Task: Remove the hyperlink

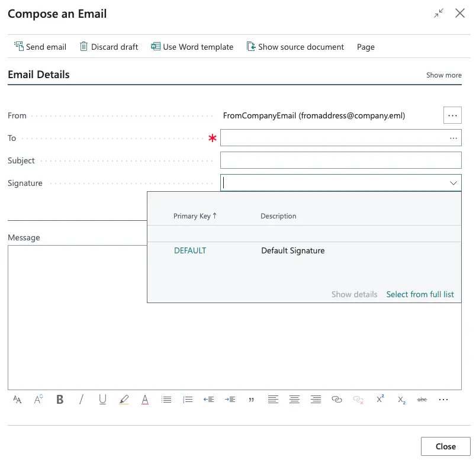Action: [x=358, y=400]
